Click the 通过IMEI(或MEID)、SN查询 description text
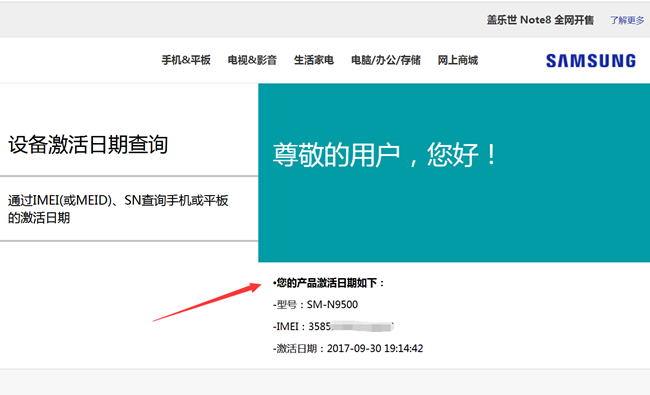The width and height of the screenshot is (650, 395). [x=118, y=209]
